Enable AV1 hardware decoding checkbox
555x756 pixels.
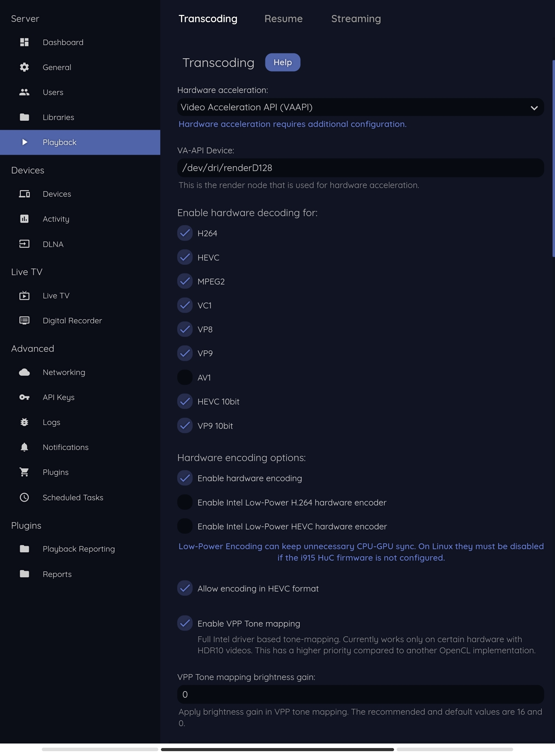click(x=185, y=377)
